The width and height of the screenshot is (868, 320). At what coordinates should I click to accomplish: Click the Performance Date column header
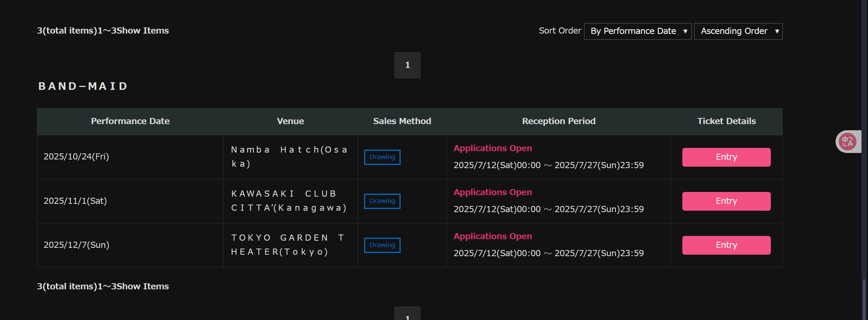pos(130,122)
